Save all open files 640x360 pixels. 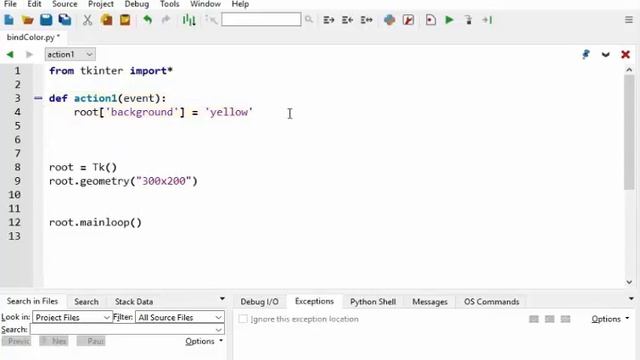coord(65,20)
